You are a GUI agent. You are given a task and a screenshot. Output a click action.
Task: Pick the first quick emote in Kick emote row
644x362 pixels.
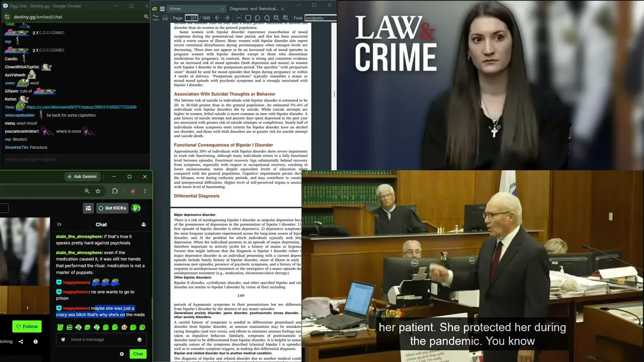(60, 327)
